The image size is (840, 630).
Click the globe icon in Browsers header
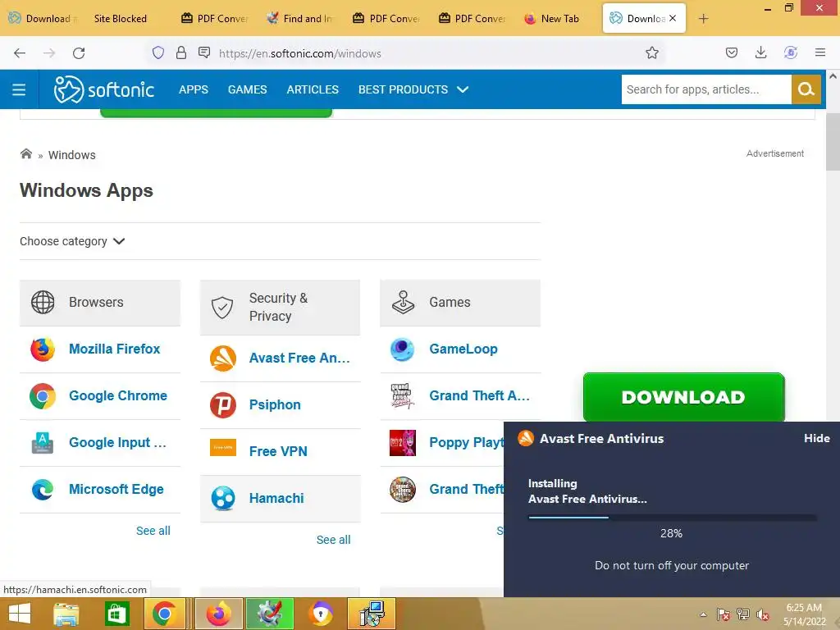(x=43, y=302)
